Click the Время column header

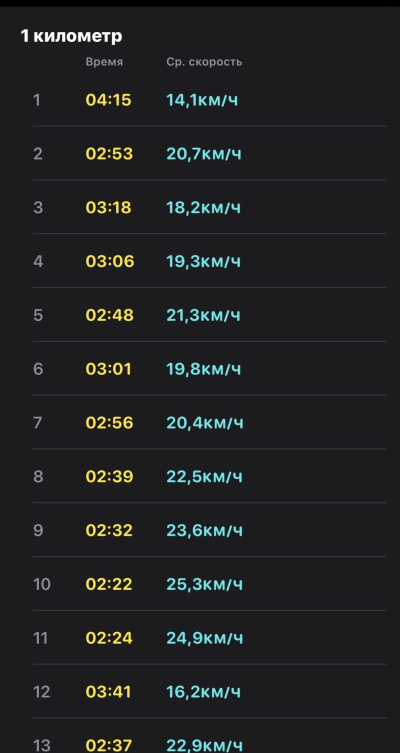point(104,62)
